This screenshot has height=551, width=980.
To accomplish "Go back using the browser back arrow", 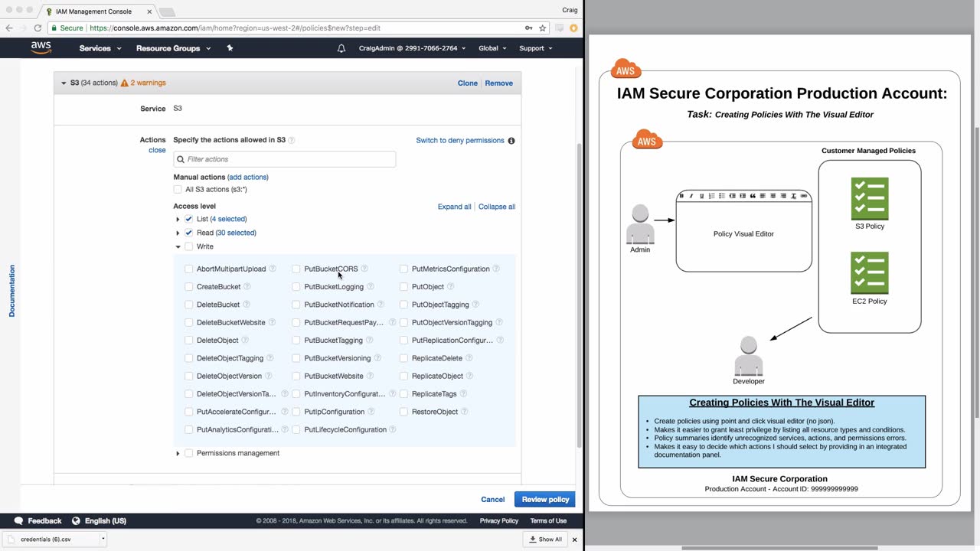I will tap(9, 28).
